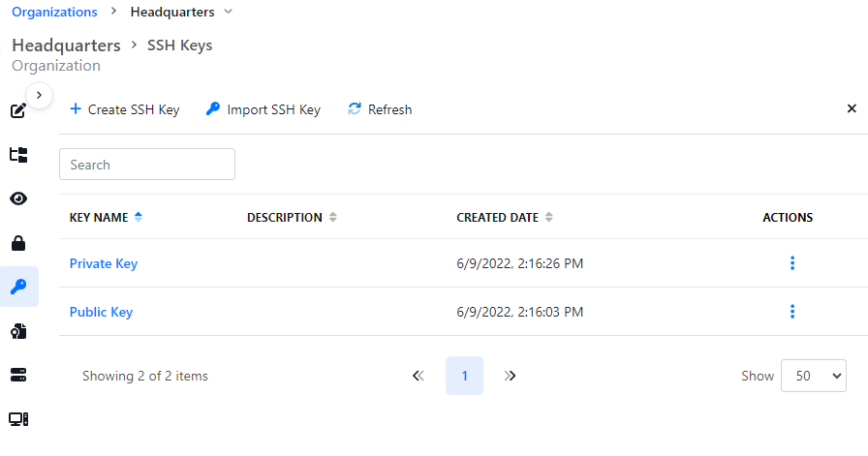Screen dimensions: 868x456
Task: Click the server rack sidebar icon
Action: [18, 375]
